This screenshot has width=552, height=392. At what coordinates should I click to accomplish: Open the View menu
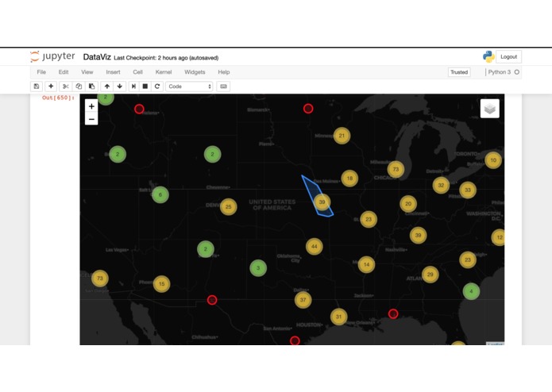(x=87, y=72)
